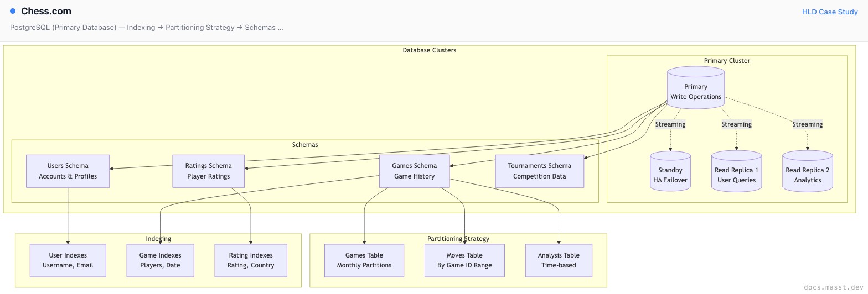Image resolution: width=868 pixels, height=294 pixels.
Task: Click the blue dot beside Chess.com
Action: (x=13, y=11)
